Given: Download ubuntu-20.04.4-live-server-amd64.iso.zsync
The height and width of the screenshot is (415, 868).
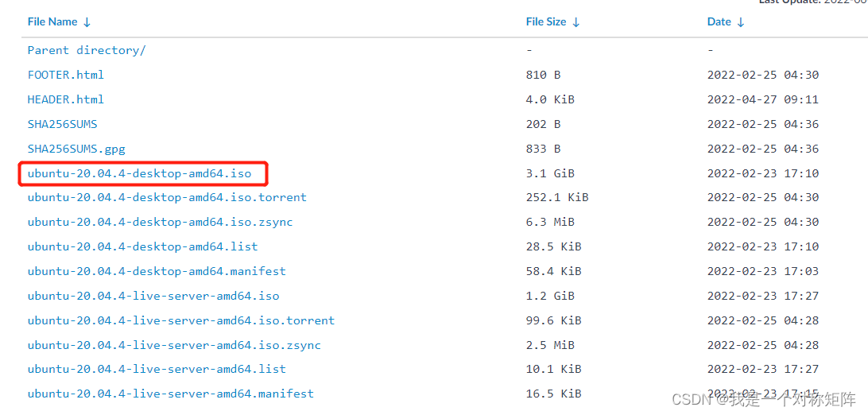Looking at the screenshot, I should (x=174, y=345).
